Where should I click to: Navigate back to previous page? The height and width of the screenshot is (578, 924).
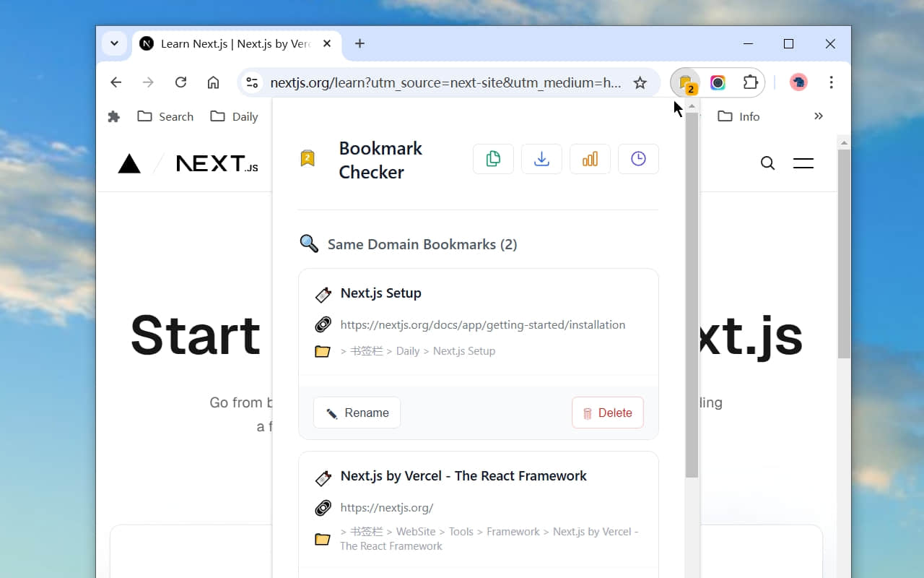[115, 82]
